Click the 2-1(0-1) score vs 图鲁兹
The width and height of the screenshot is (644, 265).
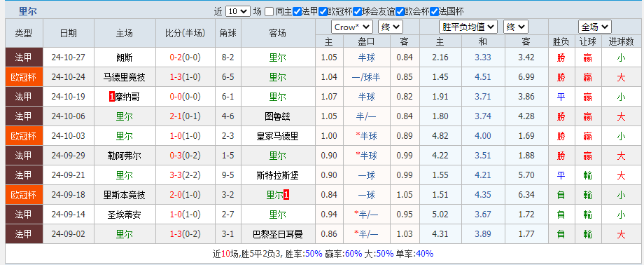click(x=185, y=116)
